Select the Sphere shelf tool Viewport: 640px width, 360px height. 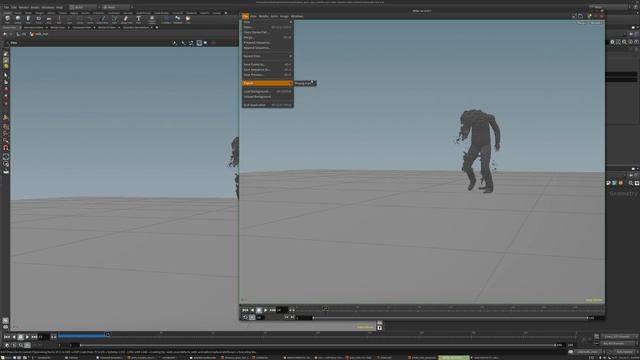click(18, 20)
